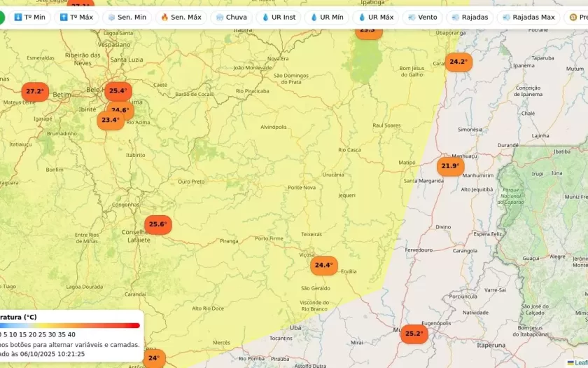Click the 25.6° marker near Conselheiro Lafaiete
The width and height of the screenshot is (588, 368).
point(157,225)
